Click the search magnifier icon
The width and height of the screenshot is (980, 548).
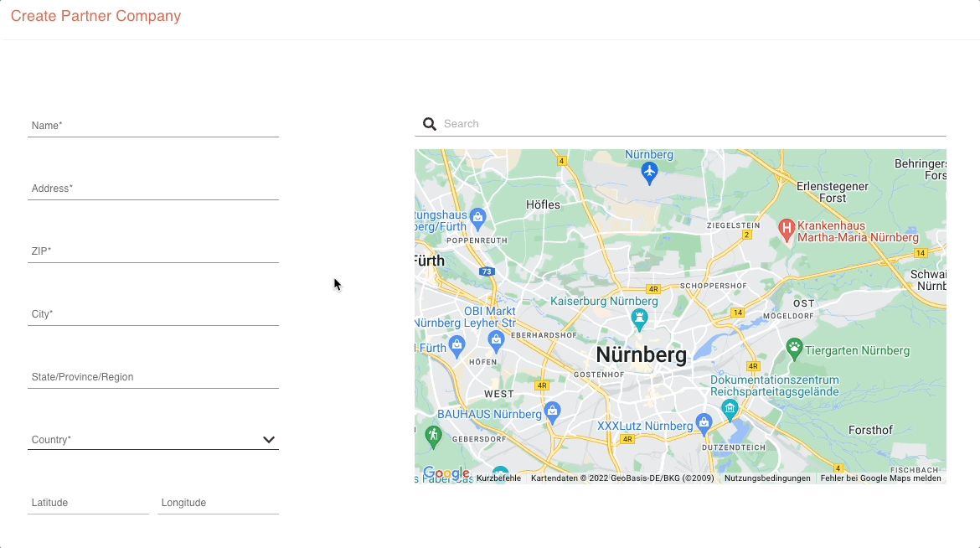[x=430, y=124]
